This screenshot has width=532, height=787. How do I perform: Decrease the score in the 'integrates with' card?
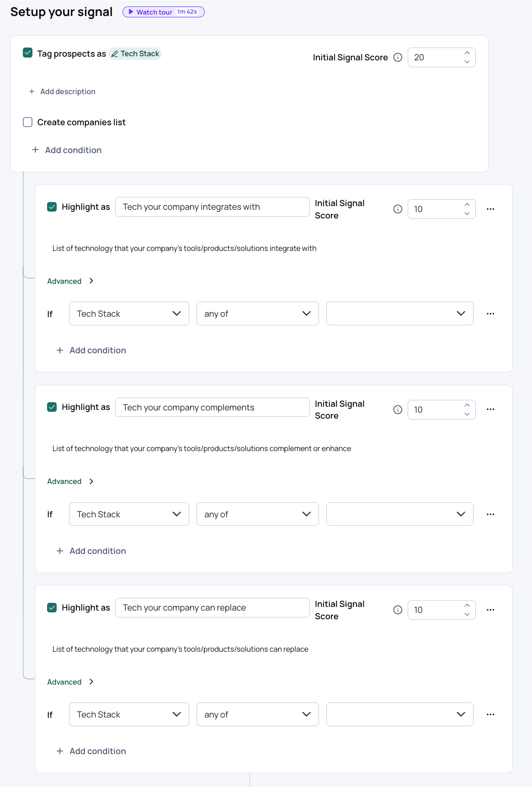tap(467, 213)
